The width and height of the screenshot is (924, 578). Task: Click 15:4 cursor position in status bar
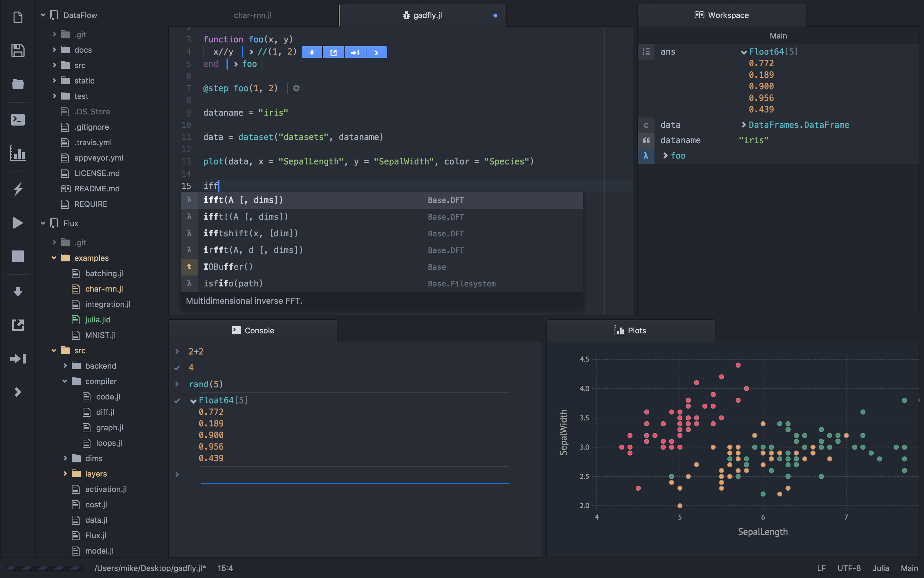tap(225, 568)
